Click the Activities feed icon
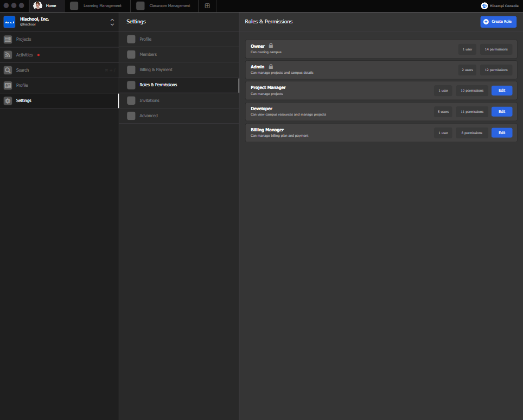 (8, 55)
